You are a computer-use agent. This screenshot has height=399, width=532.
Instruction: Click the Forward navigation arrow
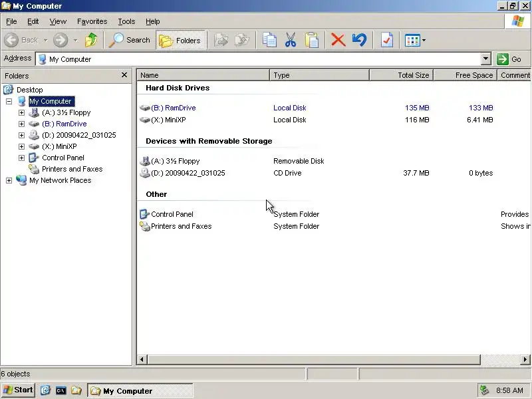(61, 40)
